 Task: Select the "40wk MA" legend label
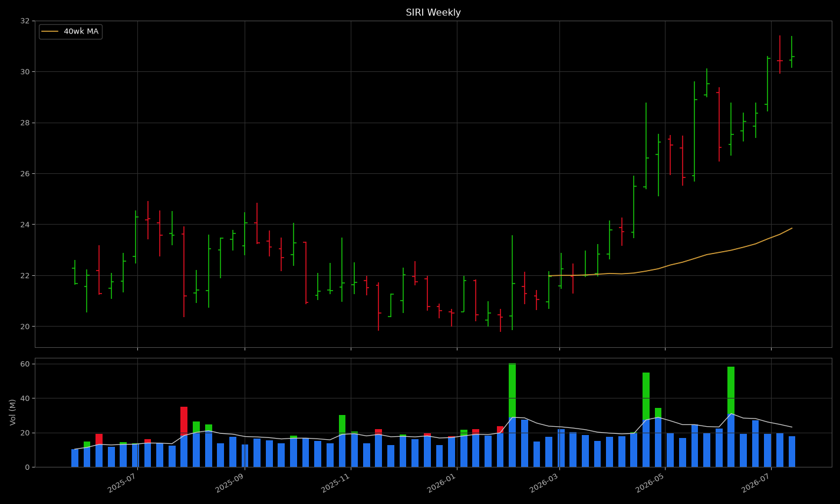pos(81,31)
